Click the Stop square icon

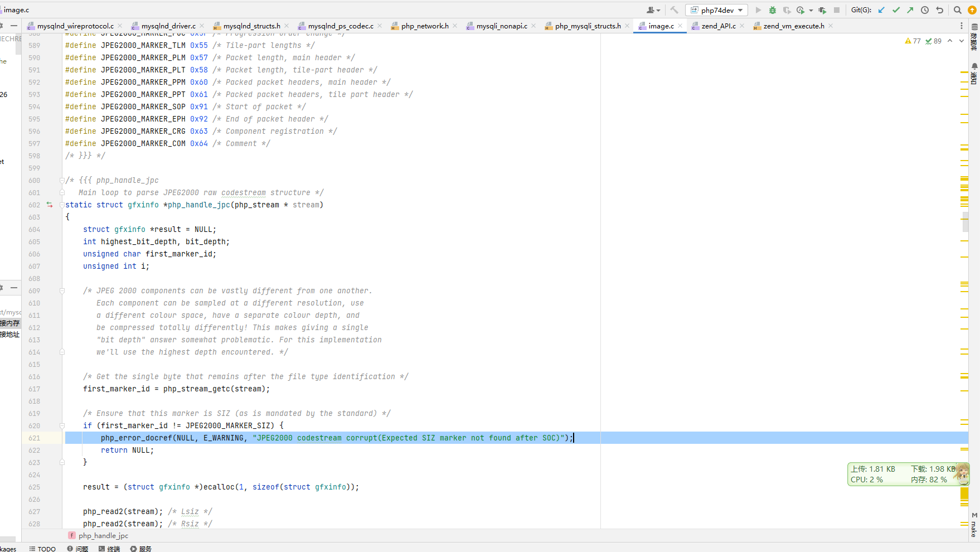pyautogui.click(x=837, y=10)
